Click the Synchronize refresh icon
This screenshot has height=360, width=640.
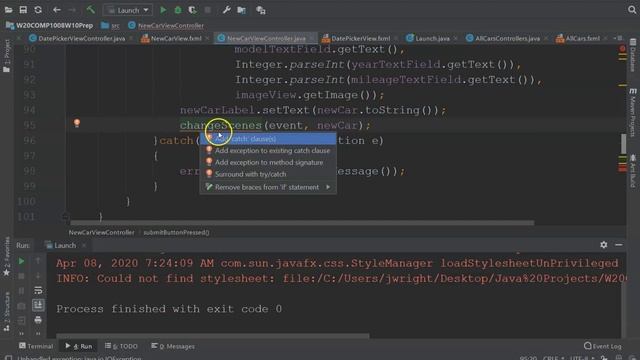[38, 10]
